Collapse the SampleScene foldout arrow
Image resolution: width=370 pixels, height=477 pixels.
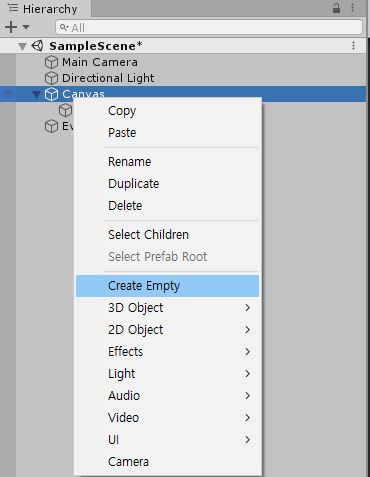[x=22, y=46]
